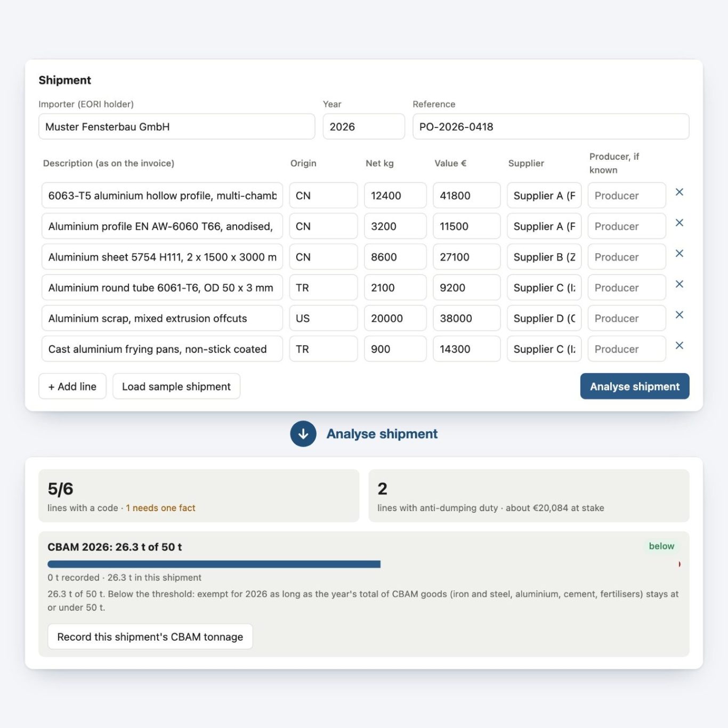Edit the Aluminium round tube 6061-T6 description
This screenshot has height=728, width=728.
click(x=162, y=288)
